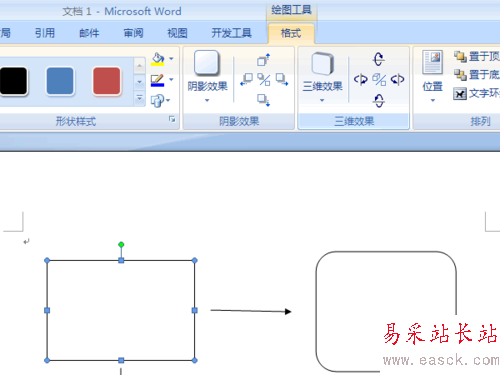Tilt the 3-D effect left
The image size is (500, 375).
click(361, 80)
